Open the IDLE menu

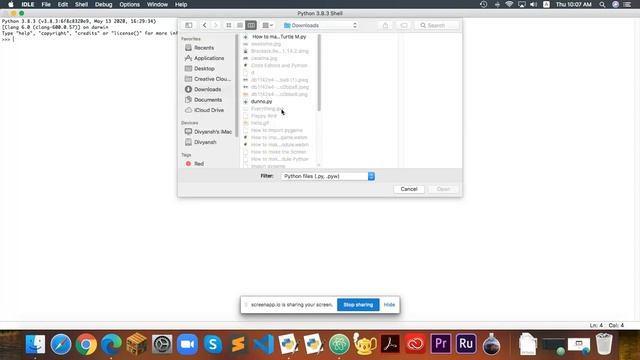tap(28, 4)
